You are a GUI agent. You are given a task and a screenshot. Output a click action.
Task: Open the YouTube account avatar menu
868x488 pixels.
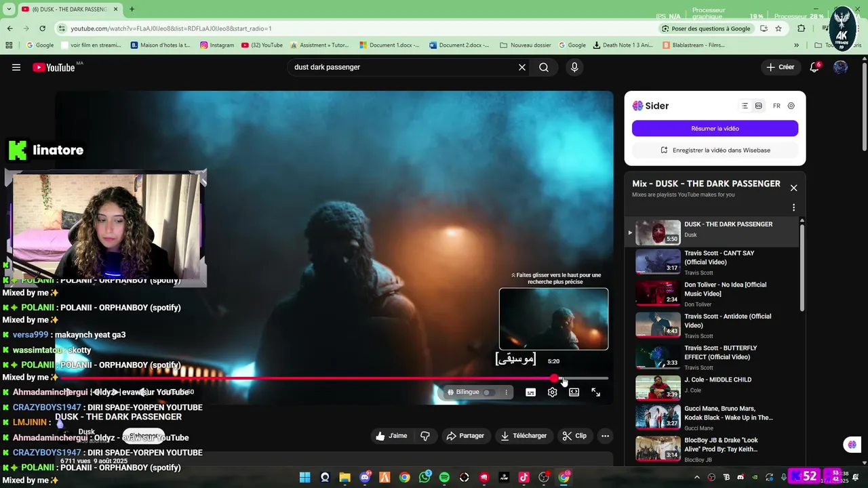840,67
